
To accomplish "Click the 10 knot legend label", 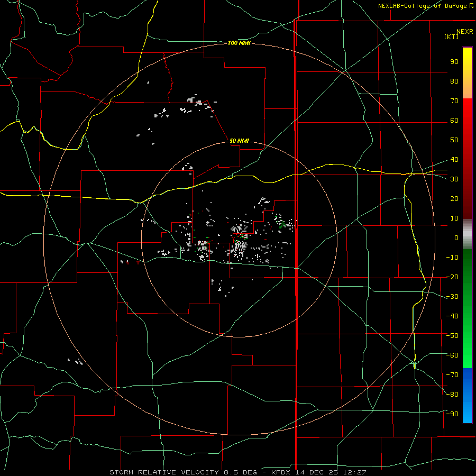I will (x=454, y=218).
